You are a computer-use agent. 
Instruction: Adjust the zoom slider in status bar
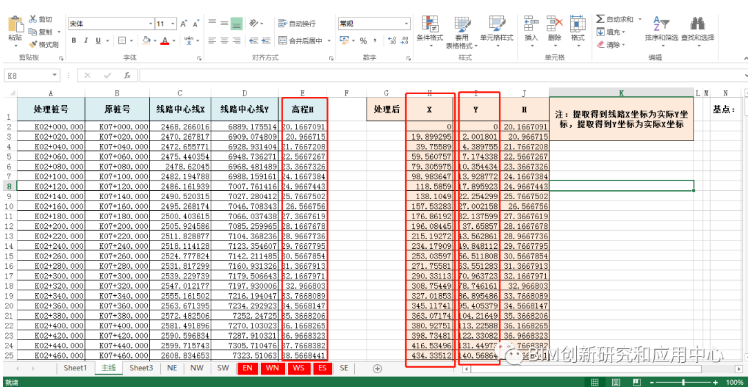[683, 382]
